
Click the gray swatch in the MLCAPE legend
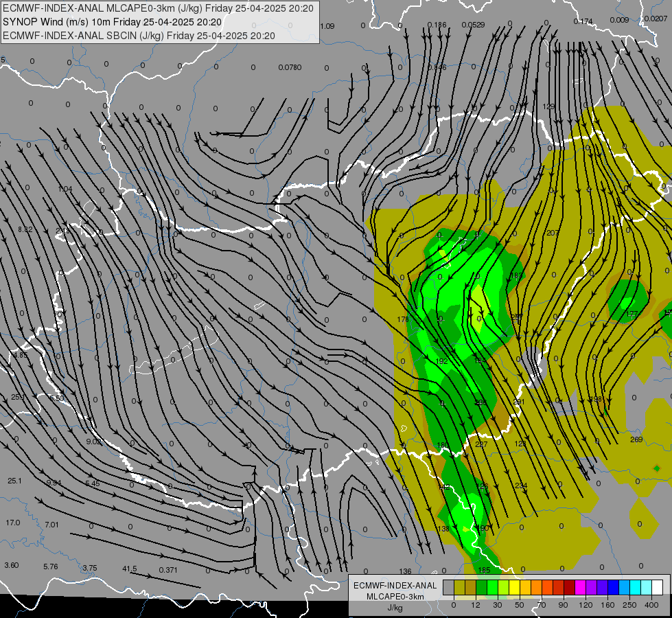point(449,587)
